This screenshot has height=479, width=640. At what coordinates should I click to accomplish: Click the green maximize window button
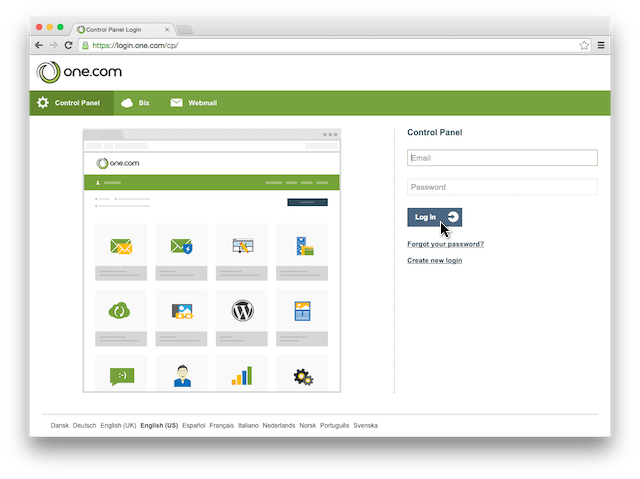point(60,27)
